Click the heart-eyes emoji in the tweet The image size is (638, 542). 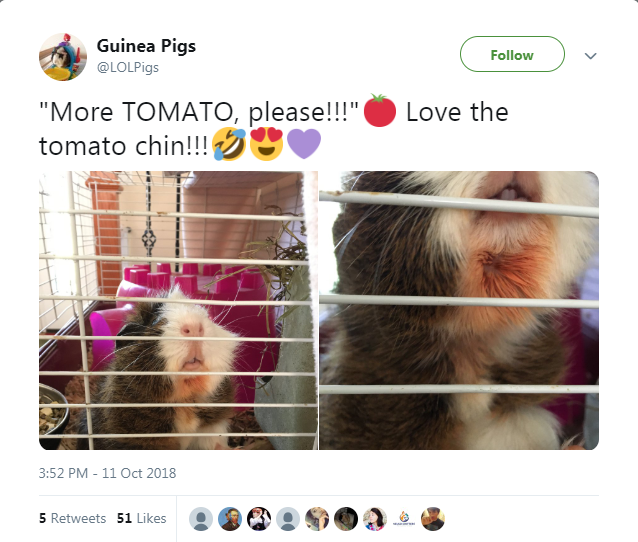(266, 144)
